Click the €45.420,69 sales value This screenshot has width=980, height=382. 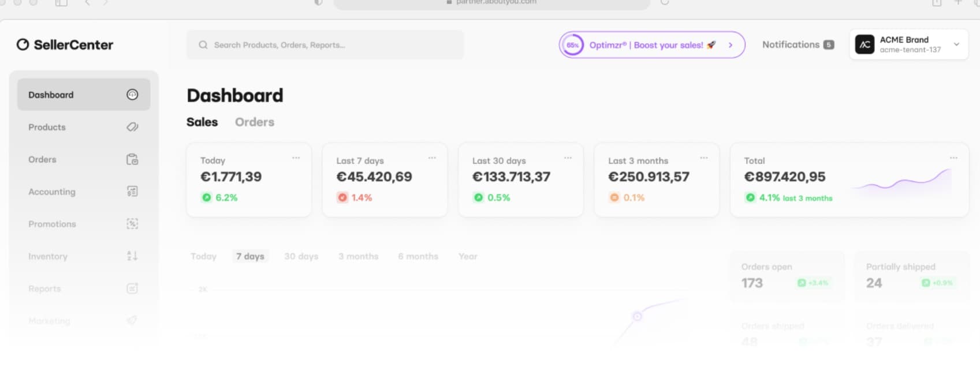[x=374, y=177]
